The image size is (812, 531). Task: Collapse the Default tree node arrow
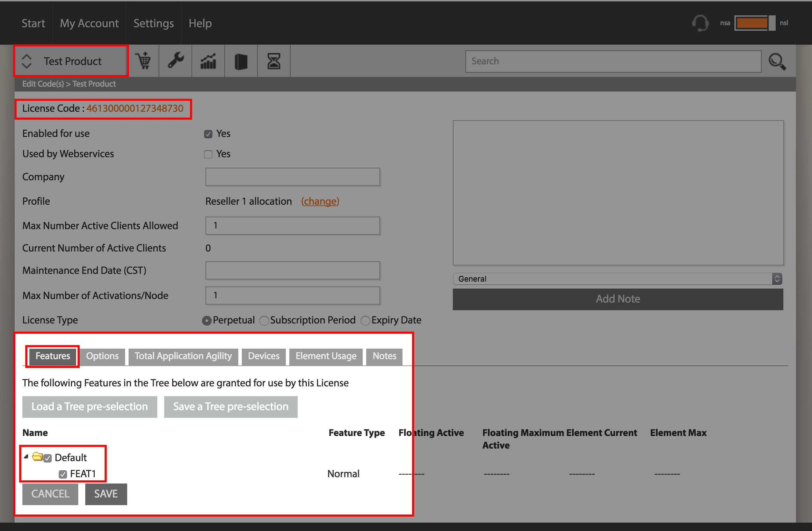coord(26,457)
